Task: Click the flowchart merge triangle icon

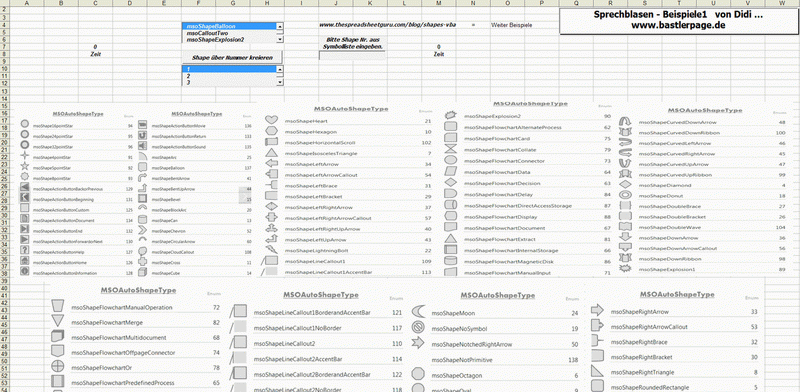Action: click(x=58, y=321)
